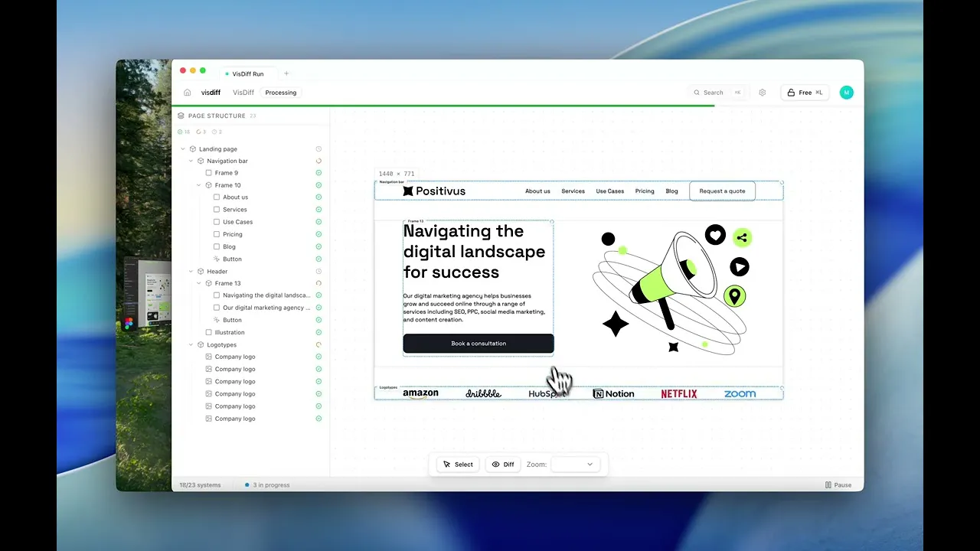Select the Navigating the digital landscape tree row

pos(250,295)
